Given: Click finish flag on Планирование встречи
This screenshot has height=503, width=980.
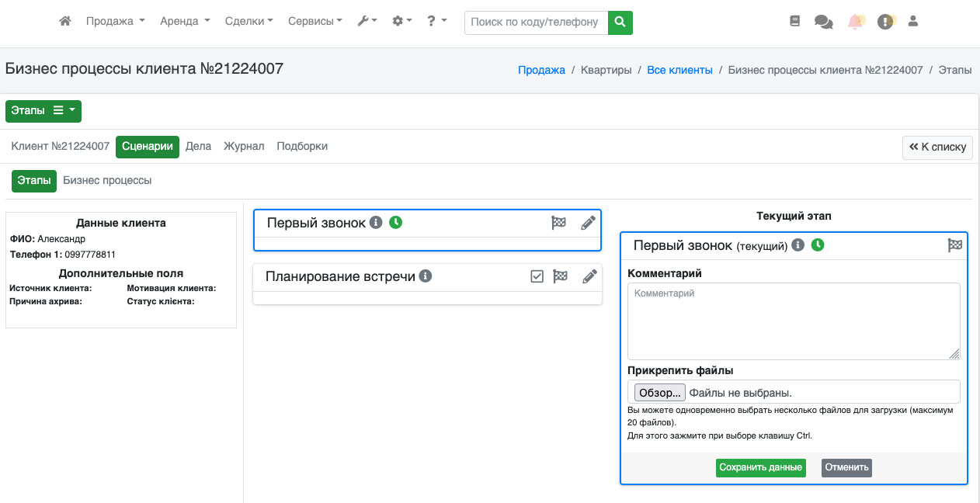Looking at the screenshot, I should pyautogui.click(x=560, y=276).
